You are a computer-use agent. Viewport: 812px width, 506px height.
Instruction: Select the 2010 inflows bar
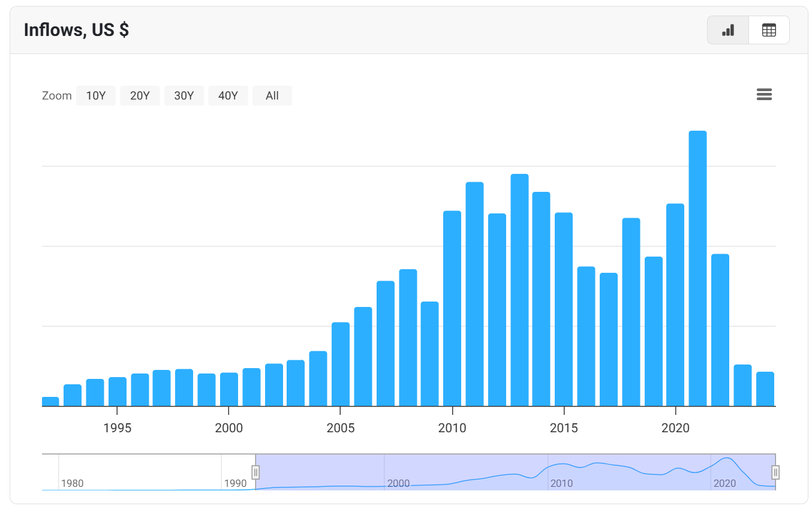pyautogui.click(x=452, y=309)
